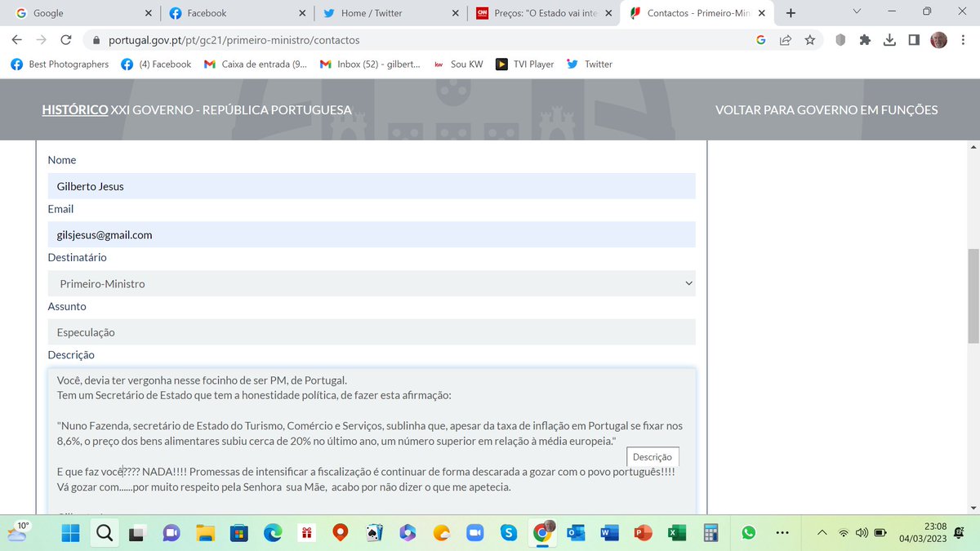Viewport: 980px width, 551px height.
Task: Open a new tab with the plus button
Action: 791,13
